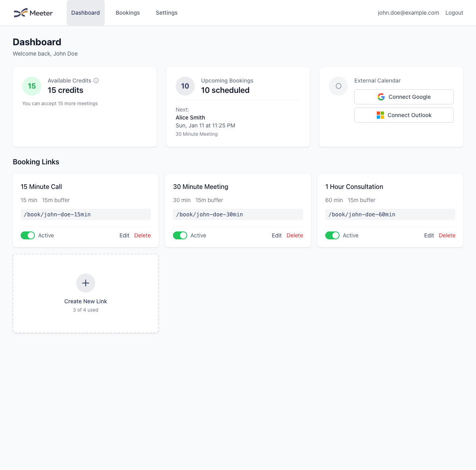Click Logout
The width and height of the screenshot is (476, 470).
(x=454, y=12)
